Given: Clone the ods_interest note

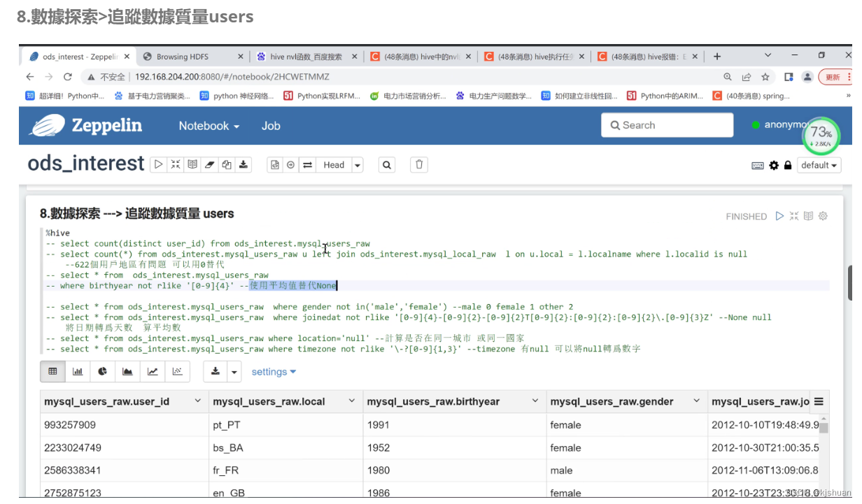Looking at the screenshot, I should 226,165.
